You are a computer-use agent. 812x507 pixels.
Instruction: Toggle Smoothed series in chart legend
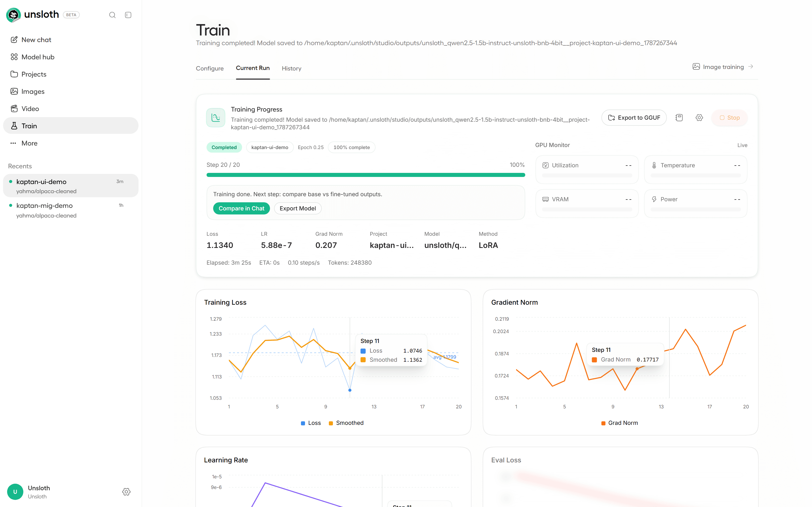(346, 423)
